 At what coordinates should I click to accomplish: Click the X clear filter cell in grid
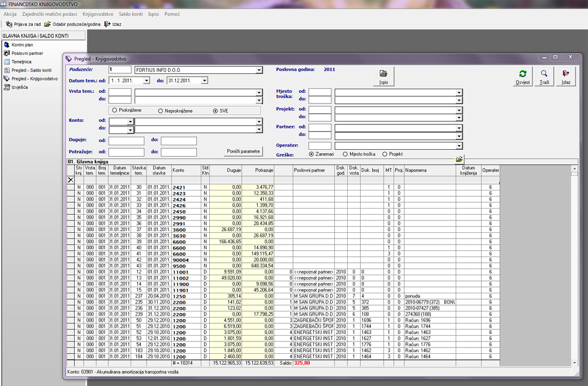[x=71, y=180]
